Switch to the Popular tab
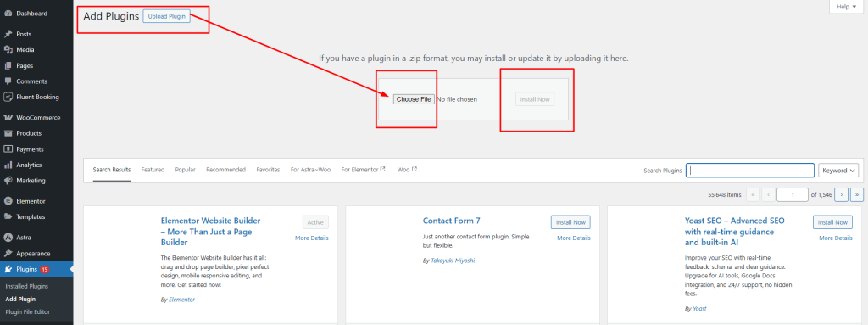The width and height of the screenshot is (868, 325). pyautogui.click(x=186, y=170)
